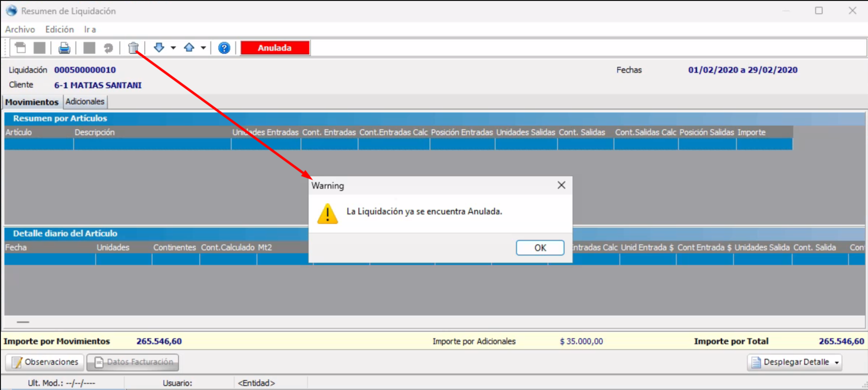Open help with the question mark icon
The image size is (868, 390).
(x=224, y=48)
